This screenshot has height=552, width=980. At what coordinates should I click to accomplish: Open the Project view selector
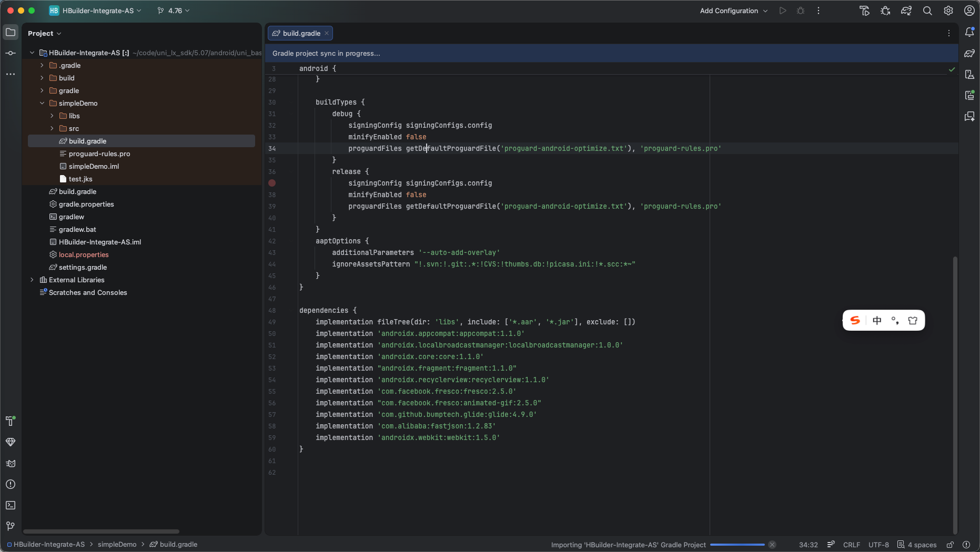tap(44, 33)
